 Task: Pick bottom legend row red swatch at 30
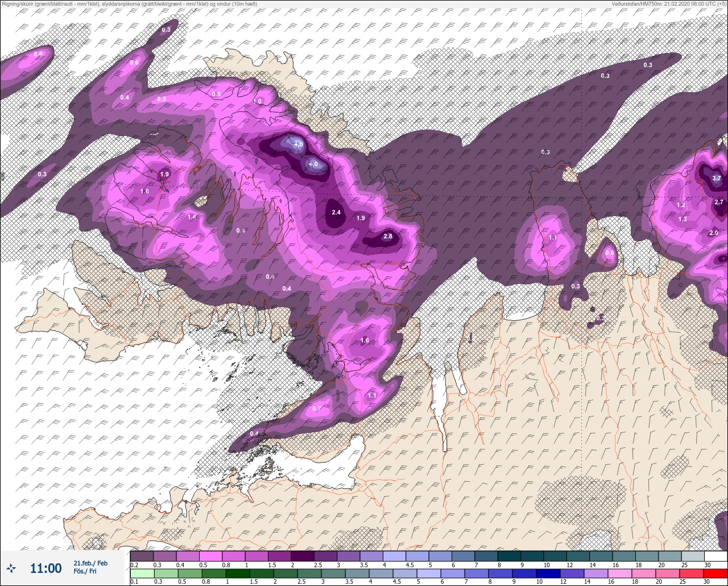[715, 573]
